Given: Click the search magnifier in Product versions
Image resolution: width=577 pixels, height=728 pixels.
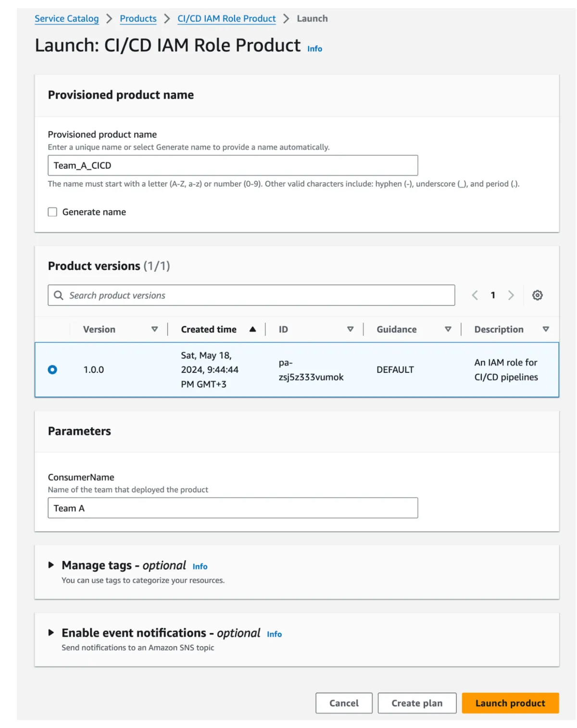Looking at the screenshot, I should 59,295.
